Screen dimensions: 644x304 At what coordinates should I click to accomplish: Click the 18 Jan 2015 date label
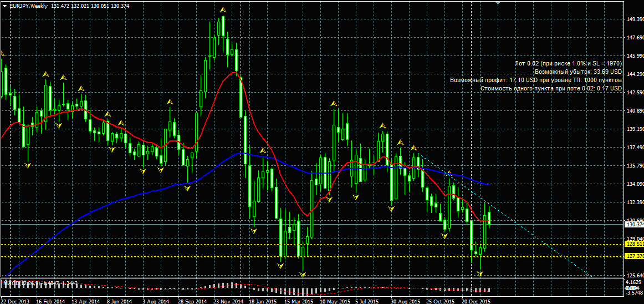pyautogui.click(x=263, y=301)
